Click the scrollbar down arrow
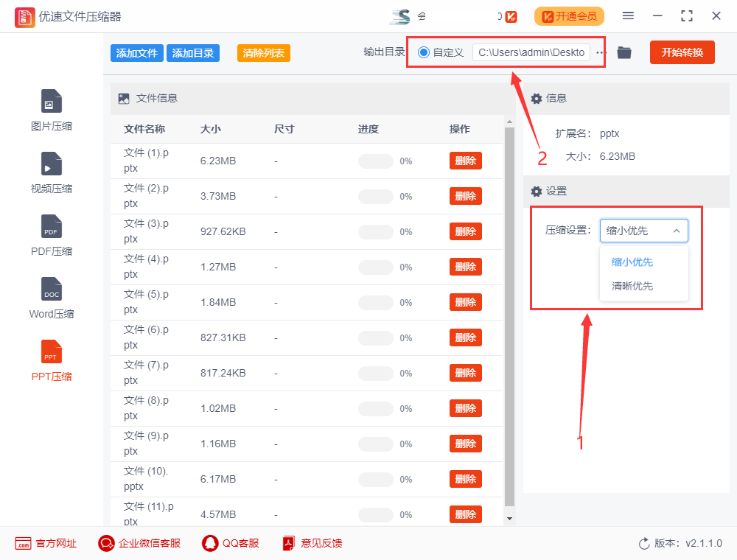 coord(509,519)
